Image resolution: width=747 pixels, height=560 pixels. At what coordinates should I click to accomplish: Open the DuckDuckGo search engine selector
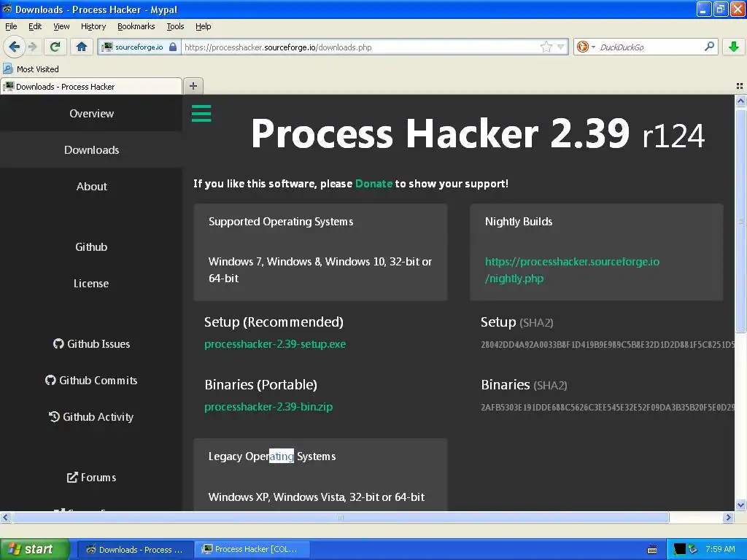tap(586, 47)
